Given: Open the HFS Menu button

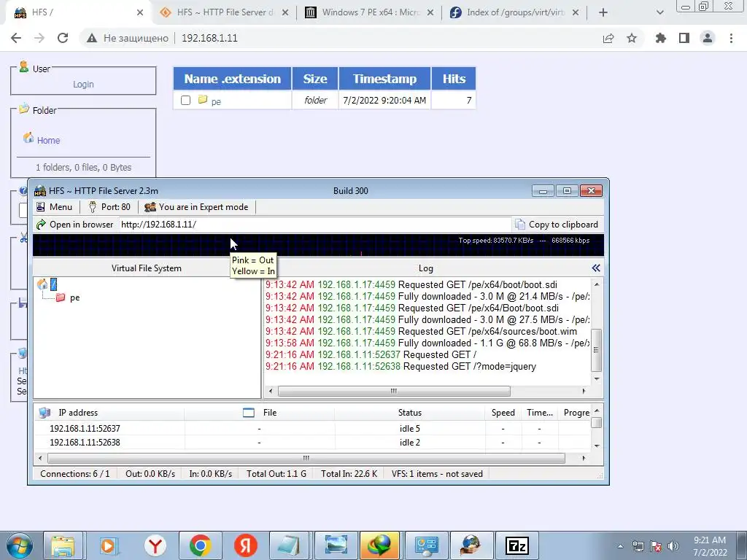Looking at the screenshot, I should click(54, 206).
